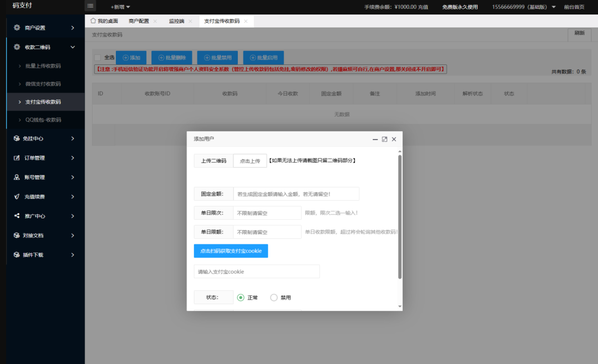Expand the 插件下载 menu chevron

click(72, 255)
